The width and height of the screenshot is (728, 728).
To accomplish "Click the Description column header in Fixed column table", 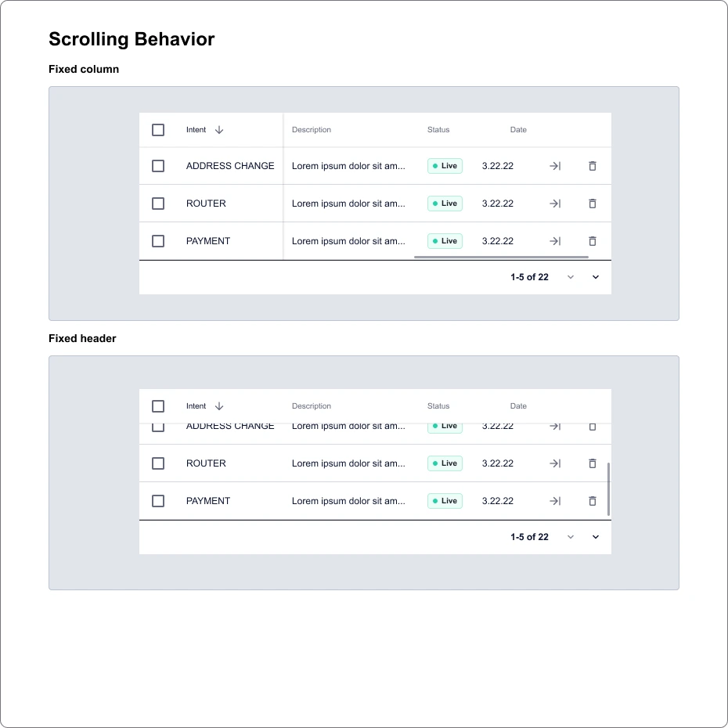I will 312,130.
